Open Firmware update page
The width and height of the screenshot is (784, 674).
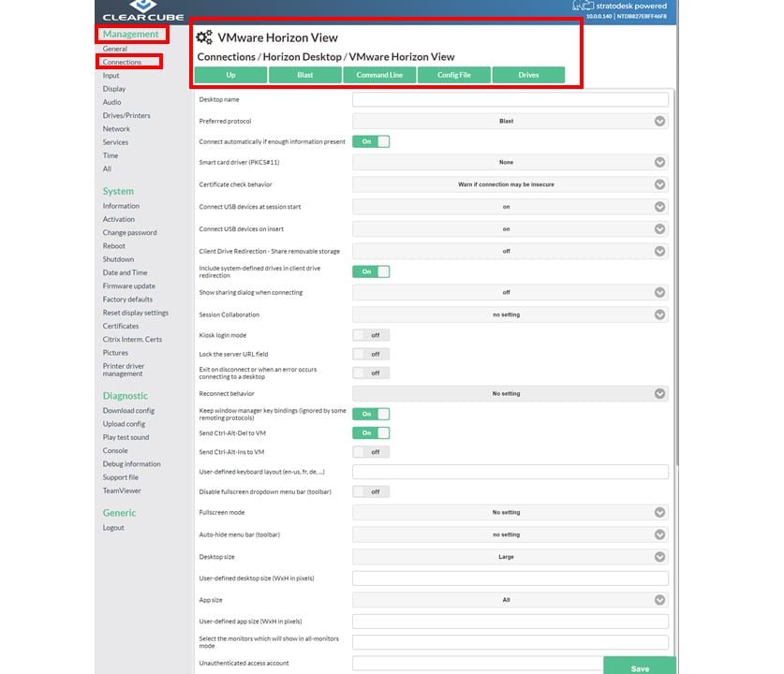[129, 286]
